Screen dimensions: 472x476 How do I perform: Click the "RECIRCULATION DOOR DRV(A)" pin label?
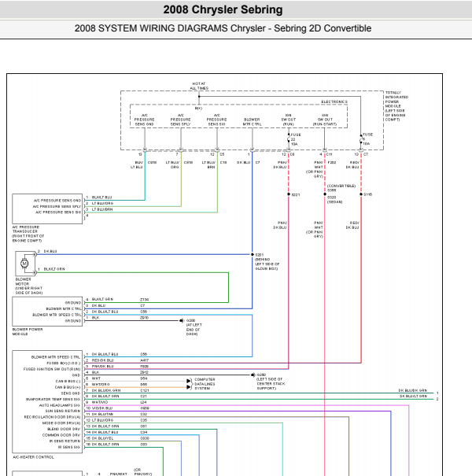52,417
